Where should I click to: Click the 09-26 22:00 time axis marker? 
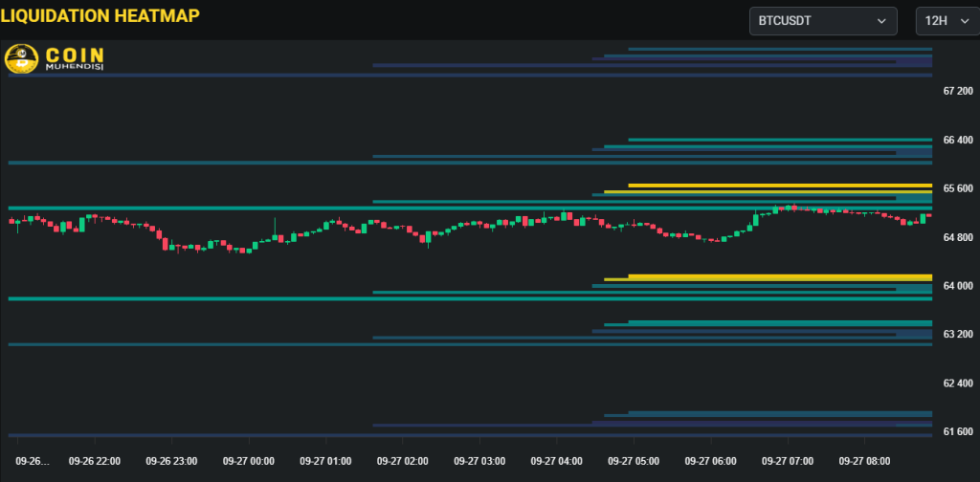[x=95, y=461]
